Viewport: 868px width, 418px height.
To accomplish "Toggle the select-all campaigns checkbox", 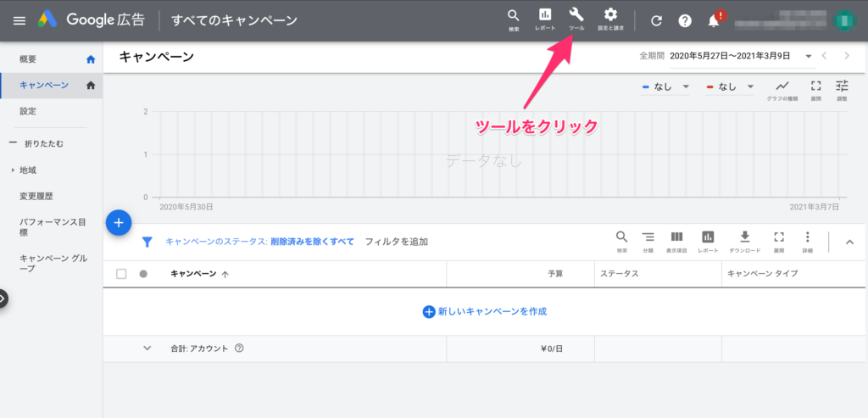I will [x=121, y=274].
